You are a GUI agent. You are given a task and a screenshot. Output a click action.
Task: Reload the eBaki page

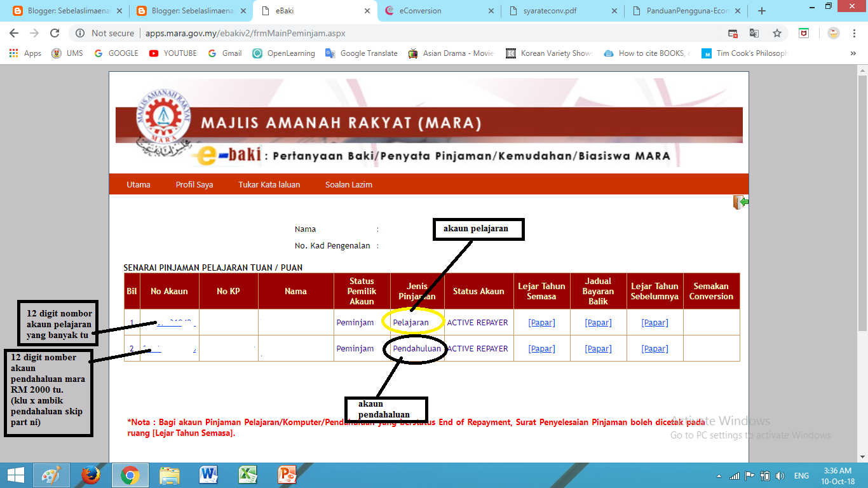click(x=55, y=33)
